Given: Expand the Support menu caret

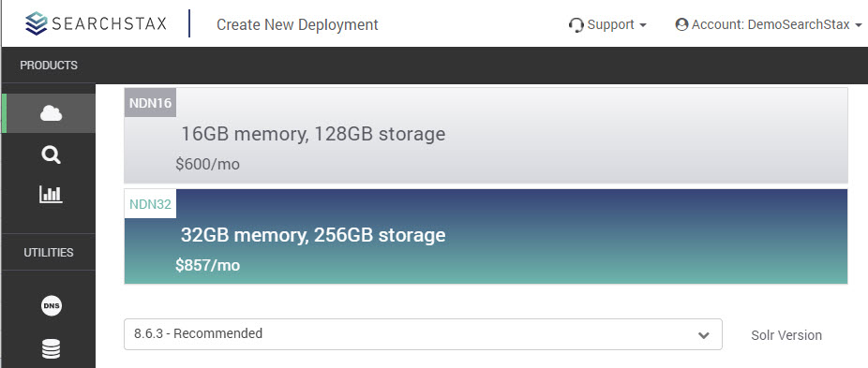Looking at the screenshot, I should 643,25.
